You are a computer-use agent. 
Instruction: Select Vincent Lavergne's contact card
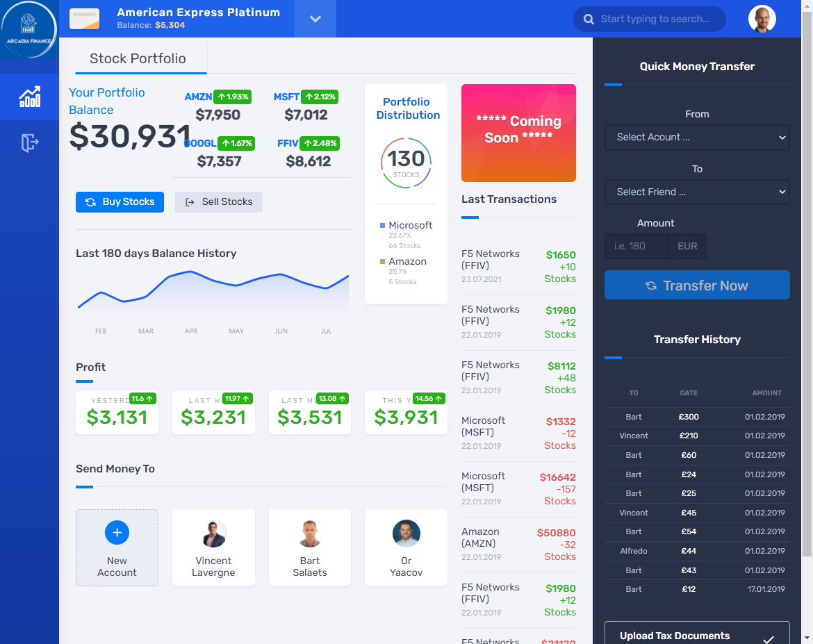coord(213,547)
